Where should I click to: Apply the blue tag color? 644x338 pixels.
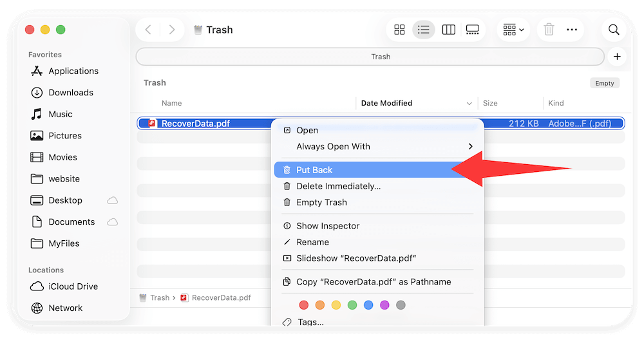pyautogui.click(x=368, y=305)
